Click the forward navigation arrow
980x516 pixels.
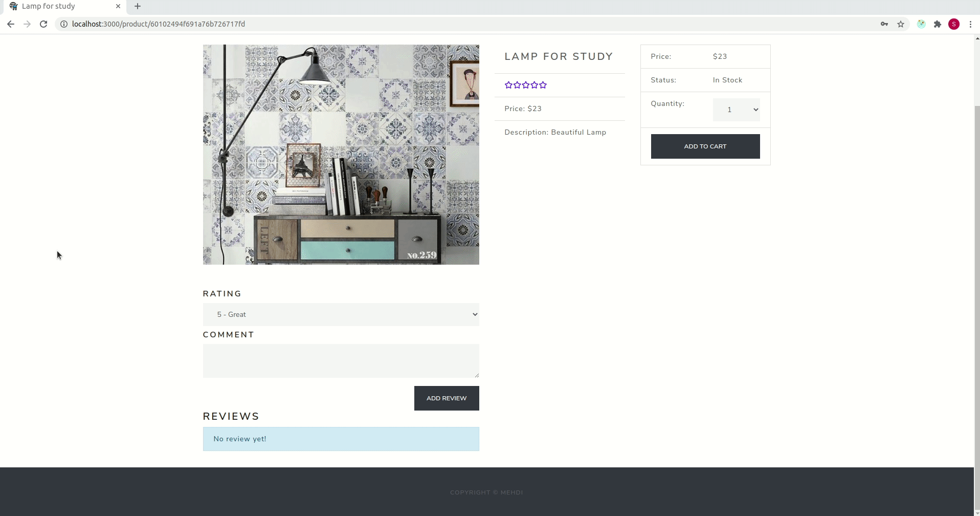(x=27, y=24)
